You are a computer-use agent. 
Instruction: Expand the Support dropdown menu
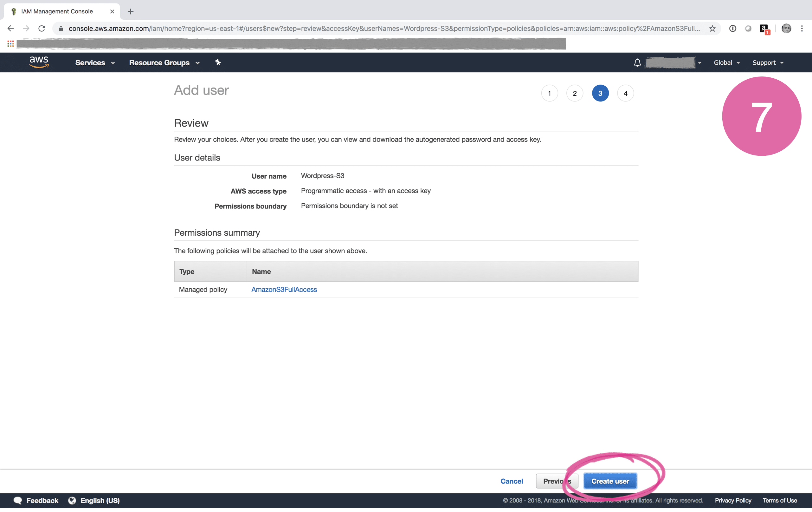tap(768, 63)
